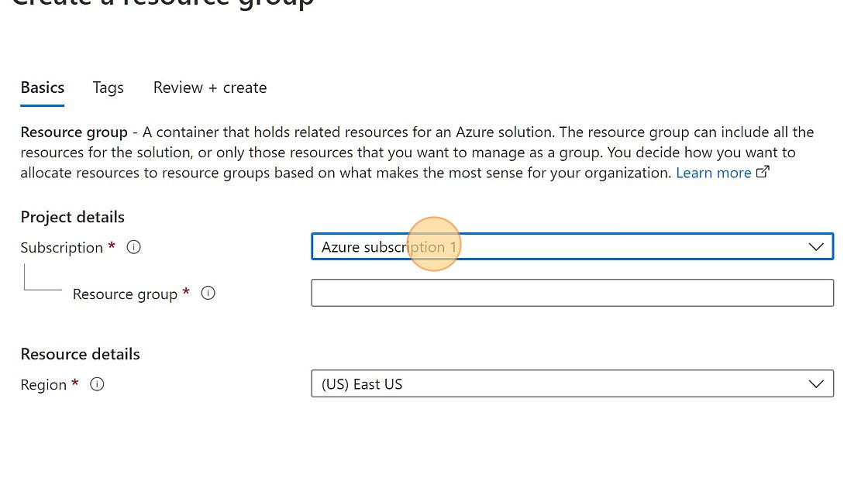Switch to the Tags tab
The image size is (868, 488).
pos(108,88)
